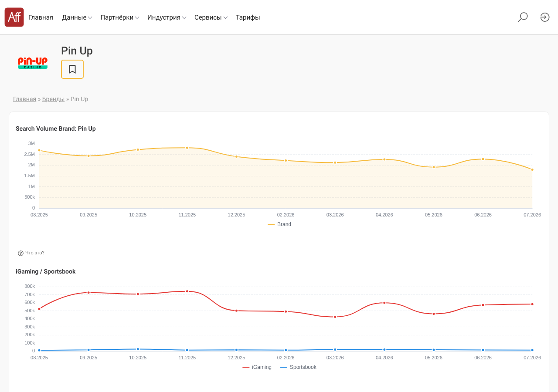Click the 'Pin Up' page title
The height and width of the screenshot is (392, 558).
[x=77, y=51]
